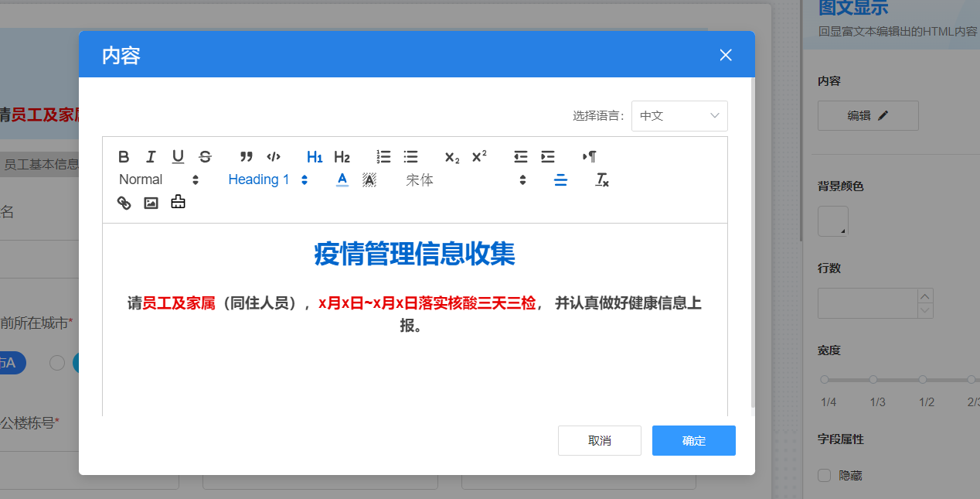Open the 宋体 font family dropdown
980x499 pixels.
point(466,179)
